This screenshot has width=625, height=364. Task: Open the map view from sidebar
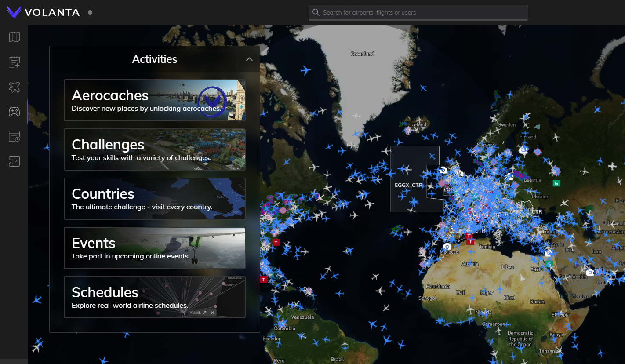15,37
